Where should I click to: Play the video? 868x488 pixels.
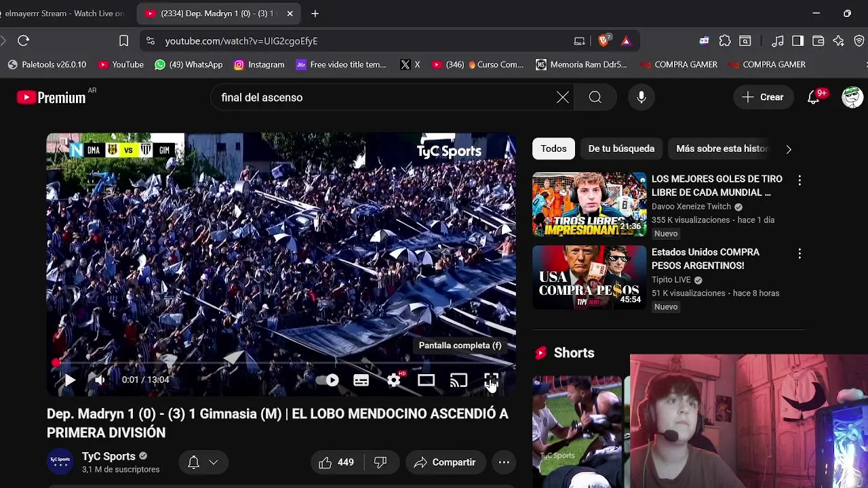(69, 380)
